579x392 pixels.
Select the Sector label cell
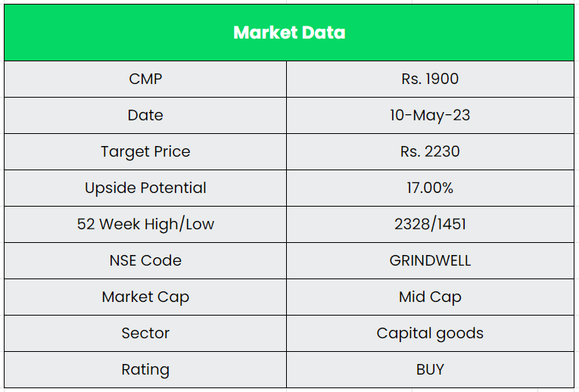coord(145,333)
